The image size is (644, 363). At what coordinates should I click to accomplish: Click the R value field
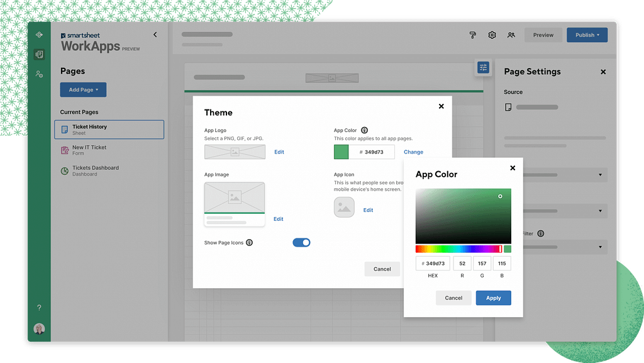coord(462,264)
